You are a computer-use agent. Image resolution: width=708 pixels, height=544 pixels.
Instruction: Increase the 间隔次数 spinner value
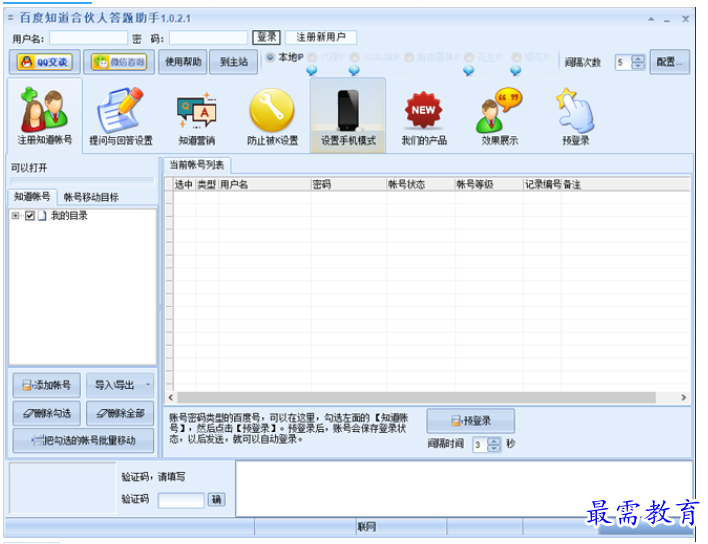(638, 59)
